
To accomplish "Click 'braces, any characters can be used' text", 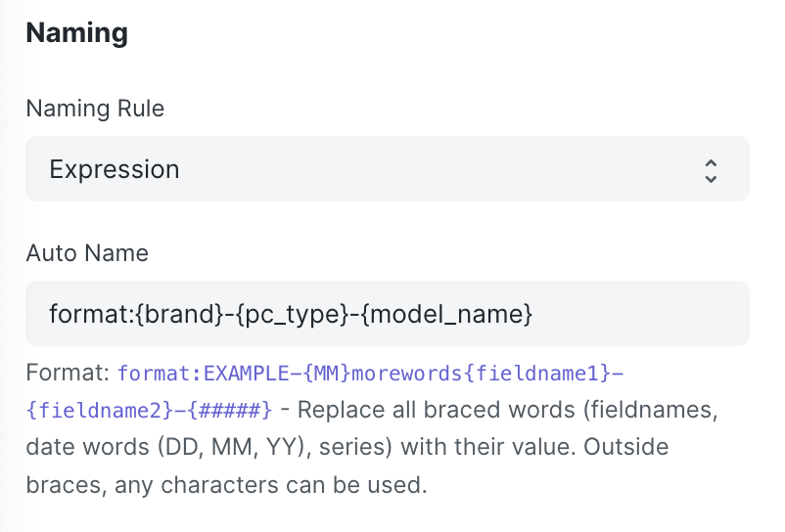I will tap(226, 484).
